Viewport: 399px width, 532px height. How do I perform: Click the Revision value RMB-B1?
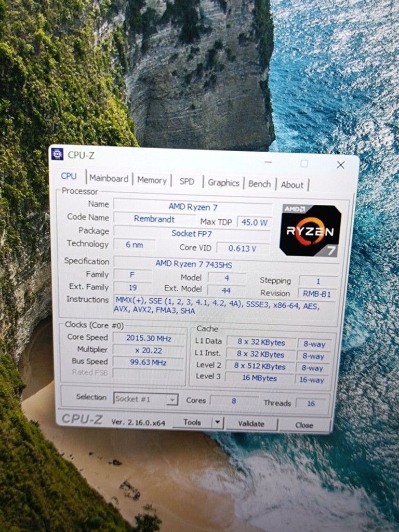click(317, 294)
